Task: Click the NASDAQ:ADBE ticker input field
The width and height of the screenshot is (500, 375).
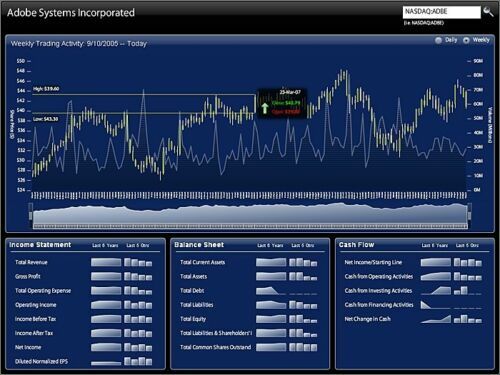Action: 441,12
